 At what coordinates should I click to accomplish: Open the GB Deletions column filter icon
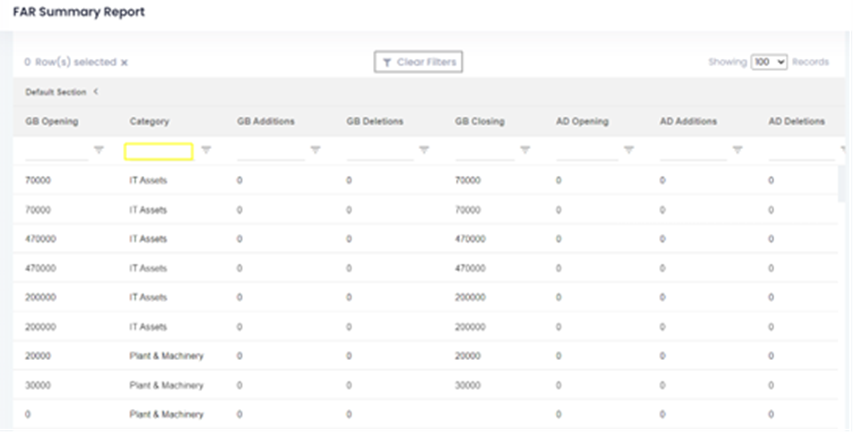click(424, 150)
